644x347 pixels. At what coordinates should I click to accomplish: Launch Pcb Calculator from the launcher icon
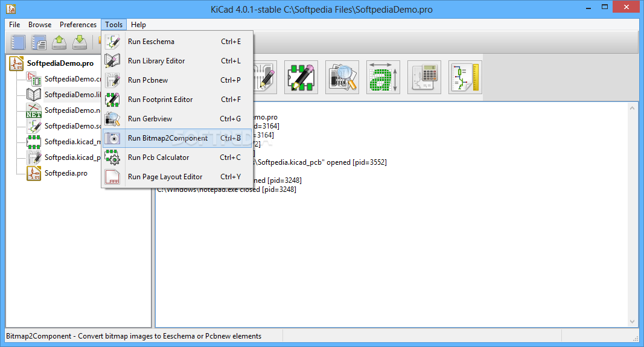[424, 77]
